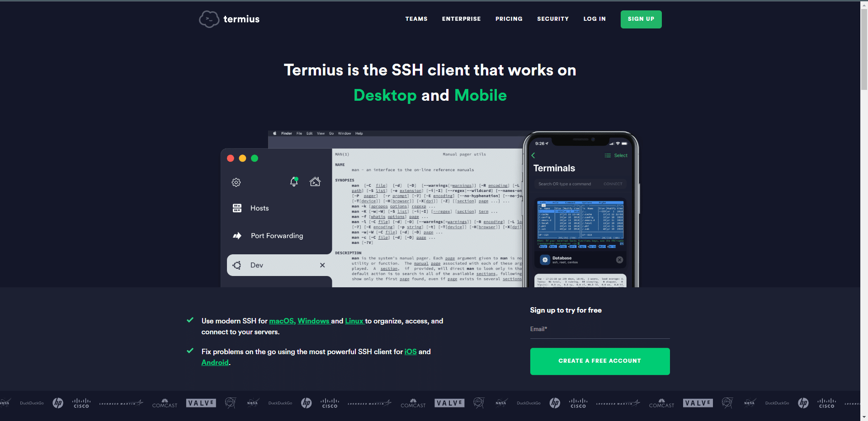Click the Hosts server icon
Viewport: 868px width, 421px height.
[237, 208]
